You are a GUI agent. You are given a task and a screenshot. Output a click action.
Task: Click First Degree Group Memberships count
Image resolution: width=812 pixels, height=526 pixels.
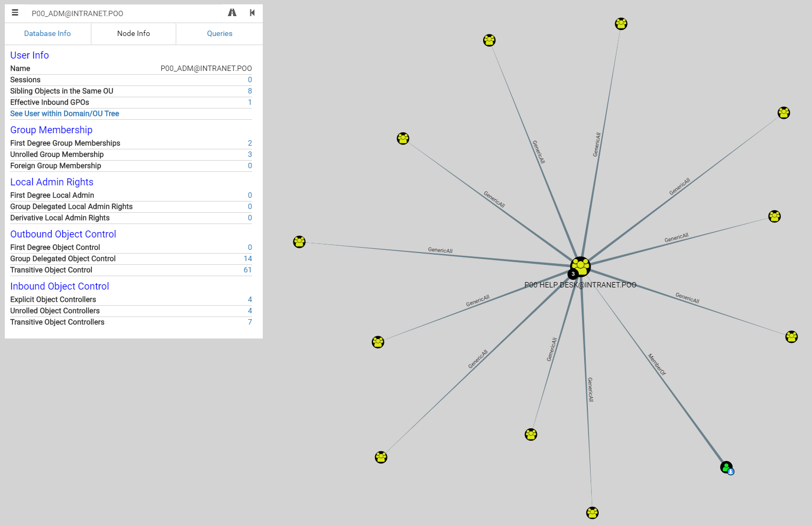[x=249, y=143]
